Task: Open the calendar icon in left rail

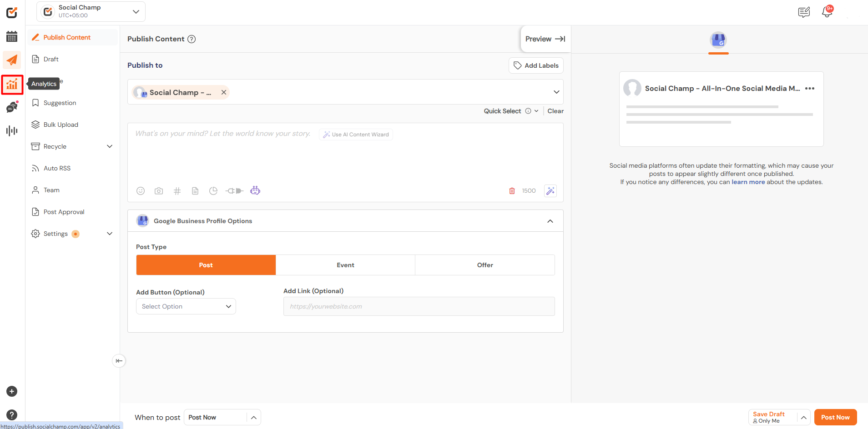Action: (12, 36)
